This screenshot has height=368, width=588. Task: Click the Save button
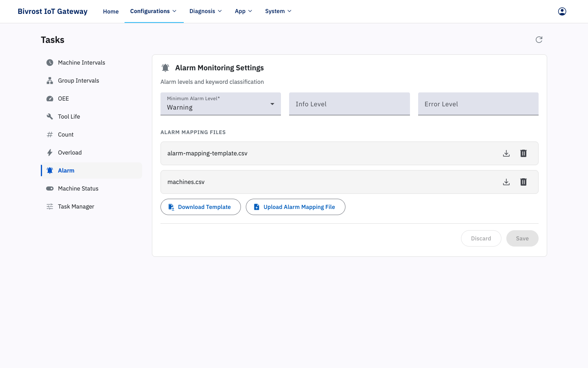[522, 238]
